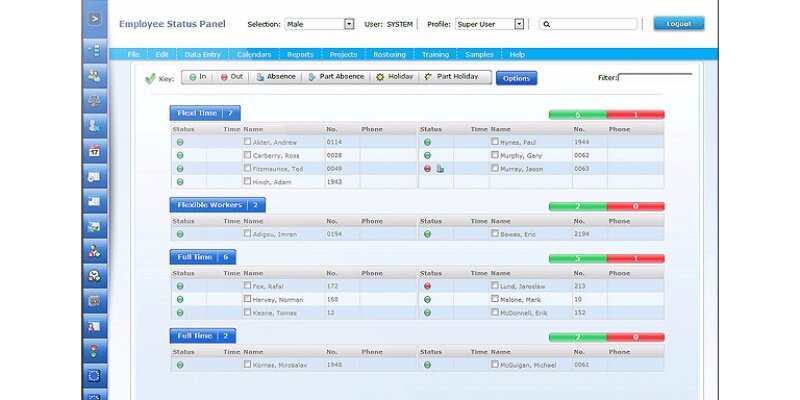Open the Selection dropdown showing Male
Screen dimensions: 800x400
pos(349,24)
